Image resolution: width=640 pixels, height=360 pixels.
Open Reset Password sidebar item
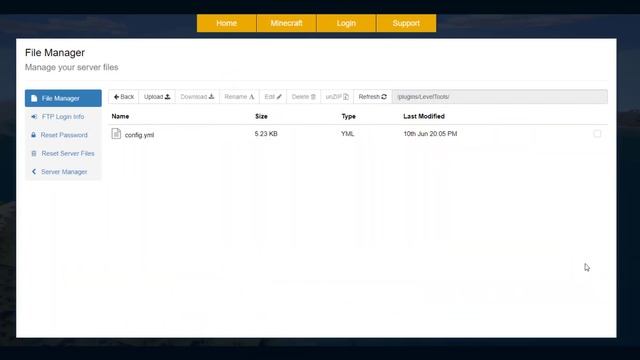click(63, 135)
